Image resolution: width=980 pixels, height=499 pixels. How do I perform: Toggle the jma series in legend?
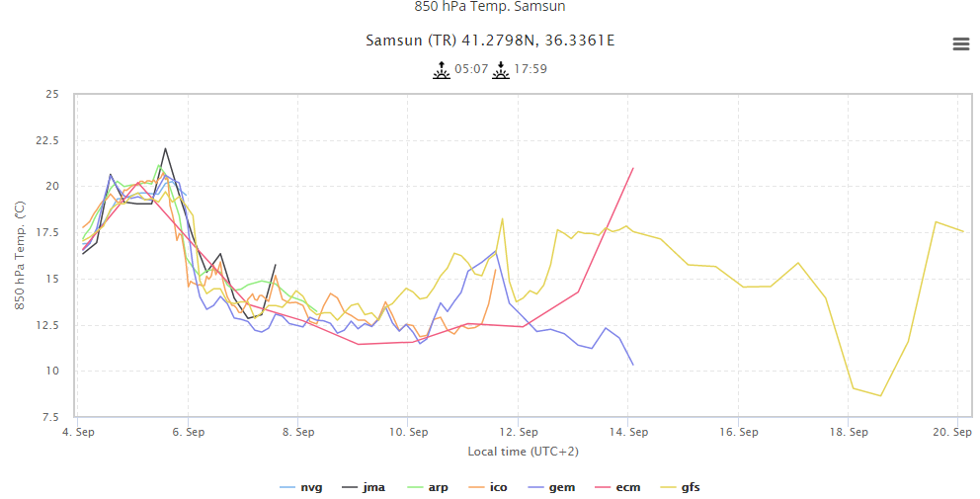[x=364, y=487]
